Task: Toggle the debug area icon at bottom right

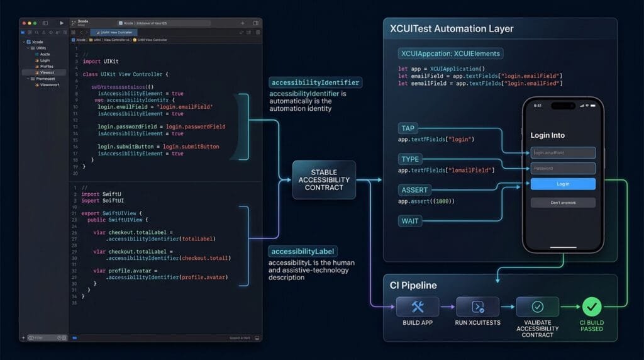Action: pos(257,338)
